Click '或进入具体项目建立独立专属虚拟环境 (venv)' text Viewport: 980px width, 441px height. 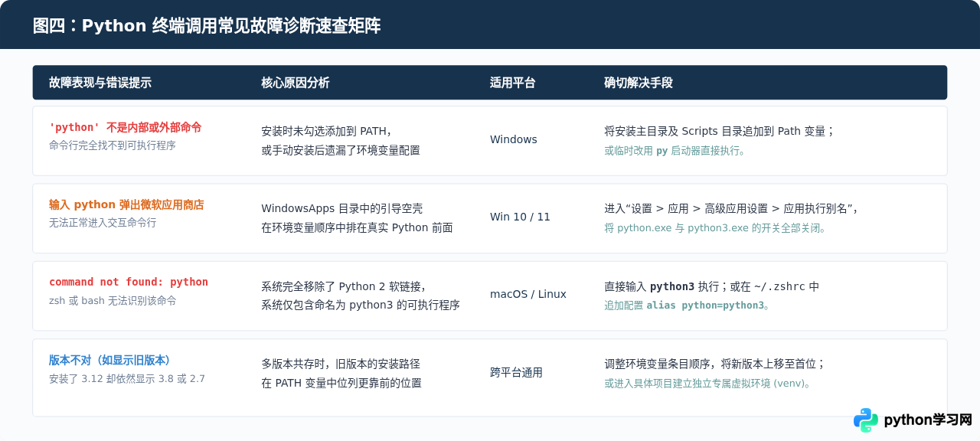[x=704, y=383]
